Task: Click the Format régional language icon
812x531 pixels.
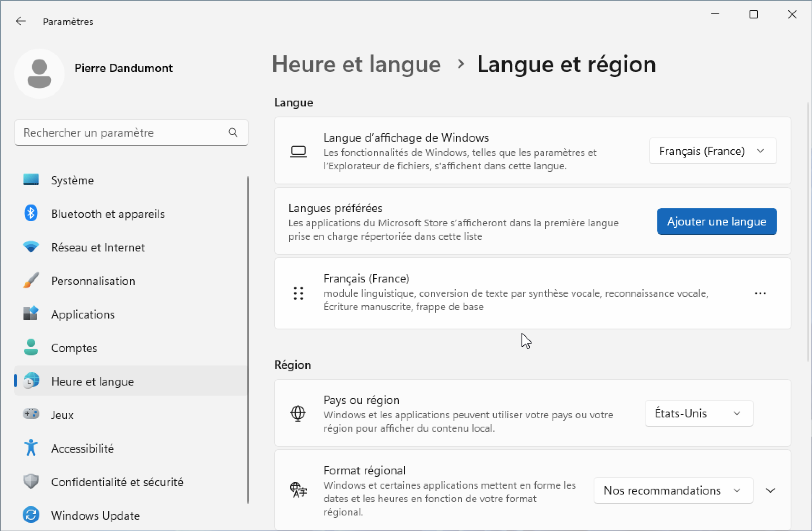Action: (x=298, y=490)
